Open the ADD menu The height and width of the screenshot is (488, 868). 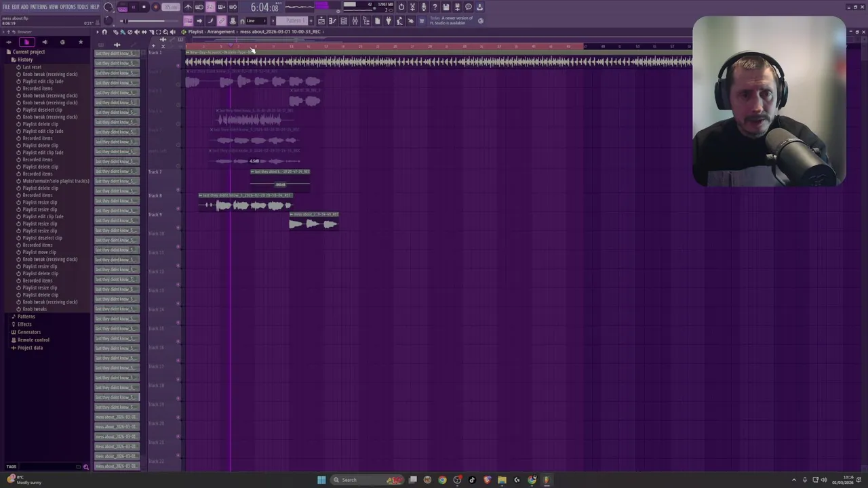[25, 7]
